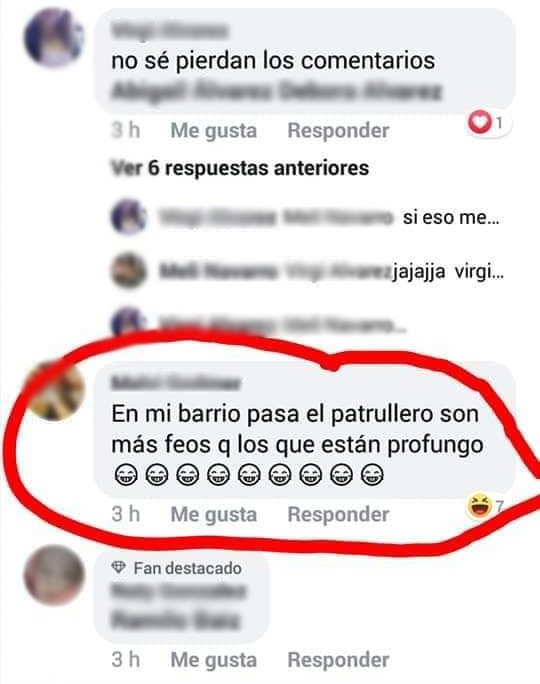The image size is (540, 684).
Task: Expand 'Ver 6 respuestas anteriores'
Action: [x=240, y=168]
